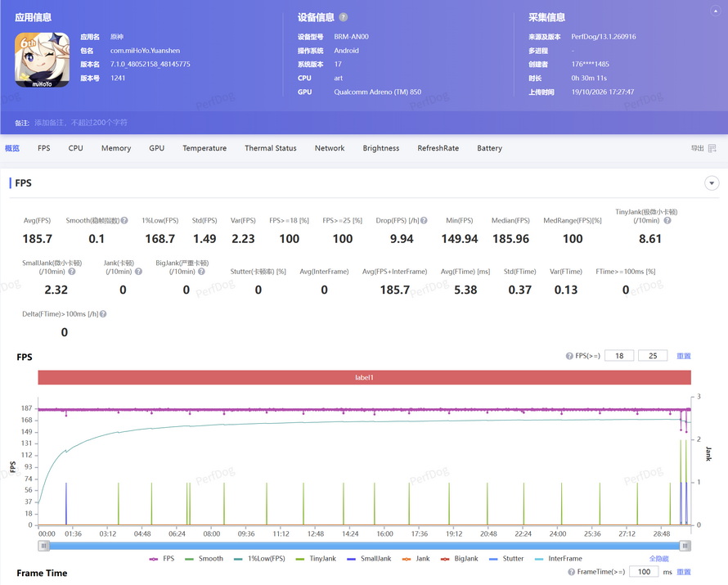Click the red label1 bar
728x585 pixels.
(x=365, y=377)
